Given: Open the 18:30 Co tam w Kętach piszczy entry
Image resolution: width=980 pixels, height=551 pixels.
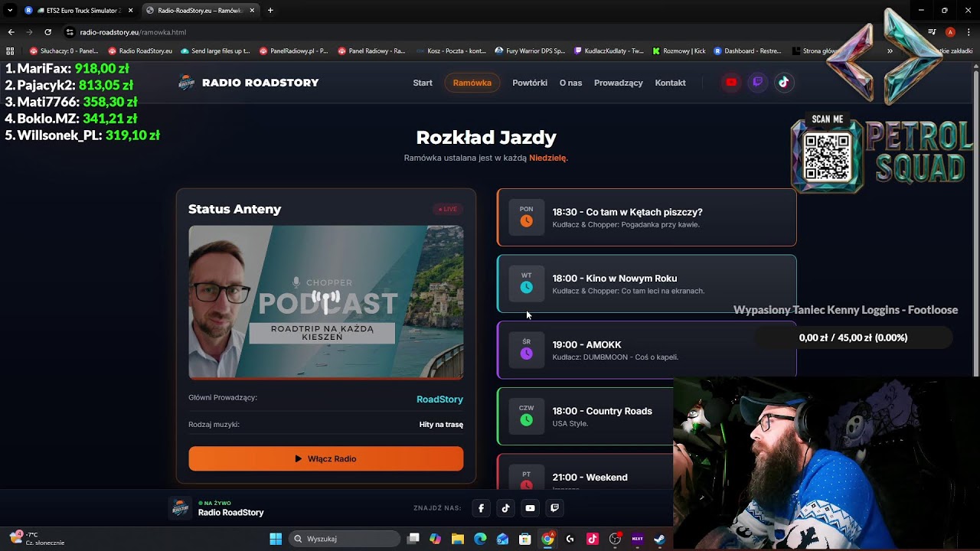Looking at the screenshot, I should pyautogui.click(x=647, y=217).
